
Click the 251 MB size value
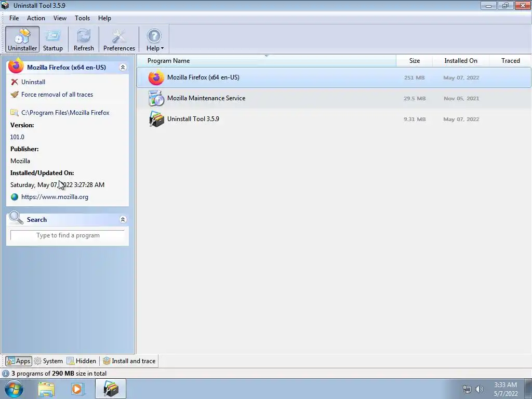click(414, 78)
